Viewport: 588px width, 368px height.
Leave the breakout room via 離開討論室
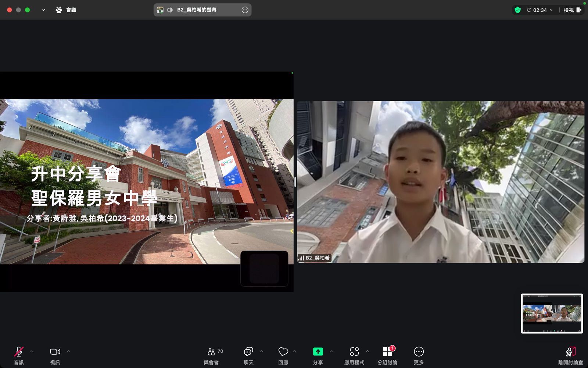pos(570,355)
